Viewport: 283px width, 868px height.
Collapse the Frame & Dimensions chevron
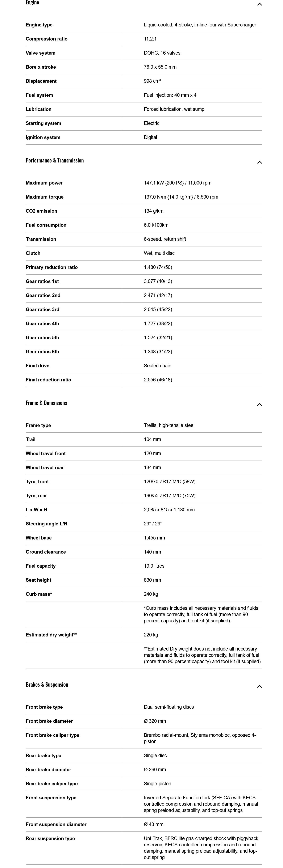pos(259,404)
